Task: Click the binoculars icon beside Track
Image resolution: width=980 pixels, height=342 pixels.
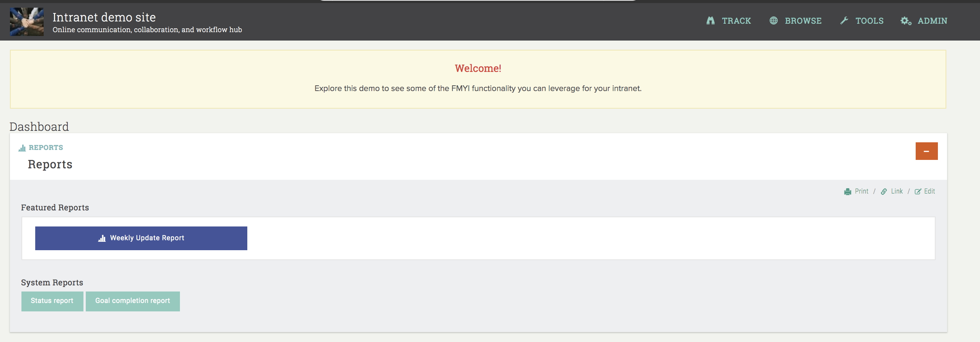Action: coord(710,21)
